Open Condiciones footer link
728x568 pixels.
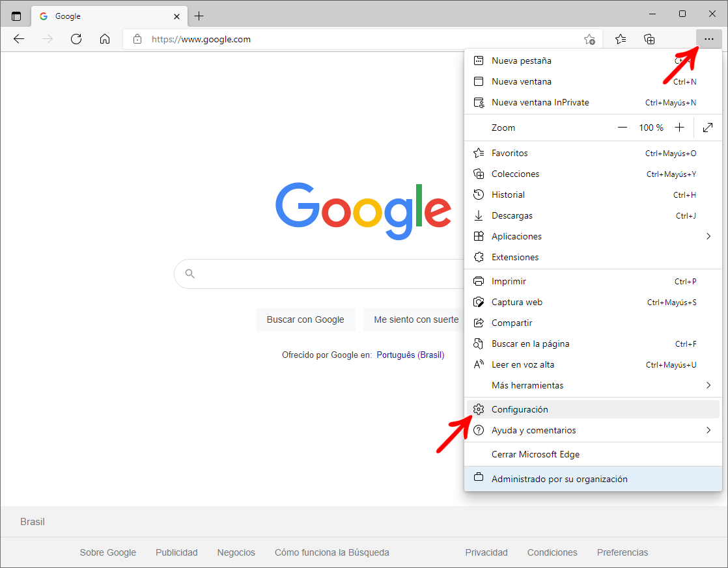(x=552, y=552)
